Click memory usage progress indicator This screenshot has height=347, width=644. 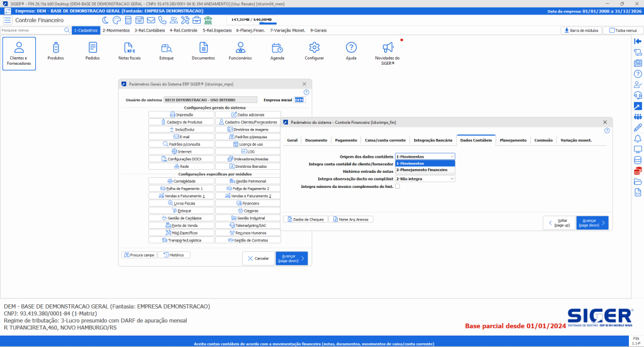click(x=251, y=19)
